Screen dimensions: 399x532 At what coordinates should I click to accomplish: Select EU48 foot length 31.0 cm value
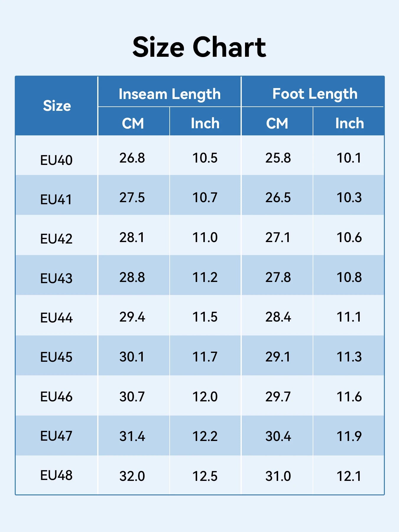point(278,476)
